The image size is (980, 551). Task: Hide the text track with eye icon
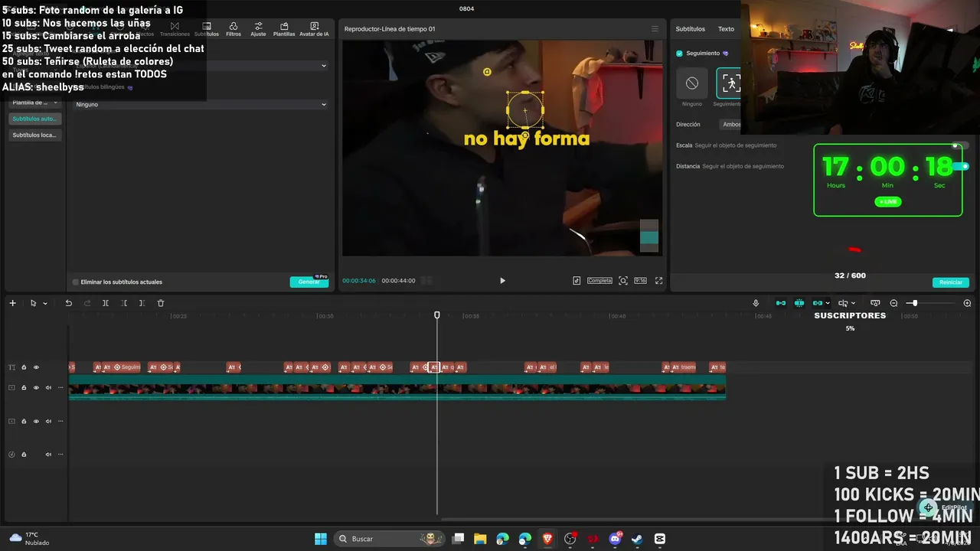click(x=36, y=367)
